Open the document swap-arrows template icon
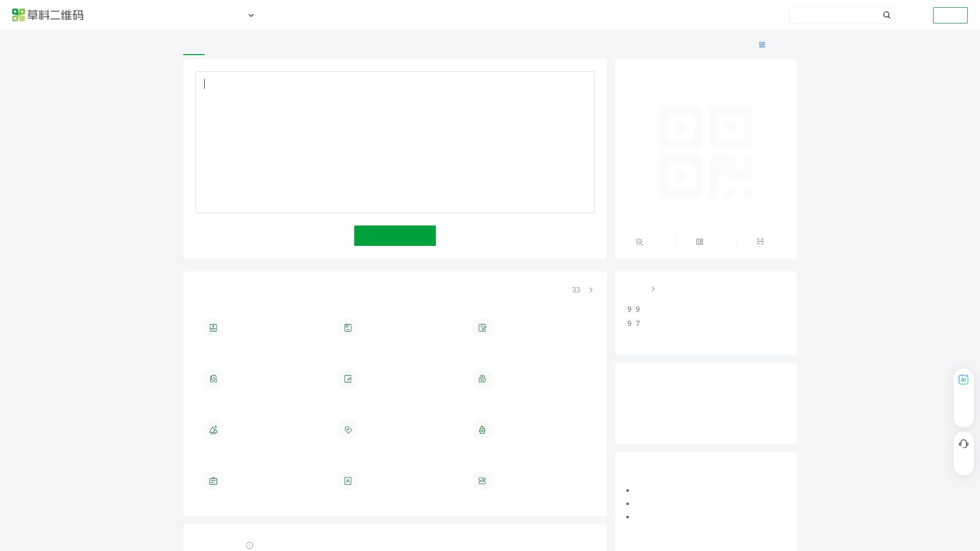The width and height of the screenshot is (980, 551). coord(348,379)
